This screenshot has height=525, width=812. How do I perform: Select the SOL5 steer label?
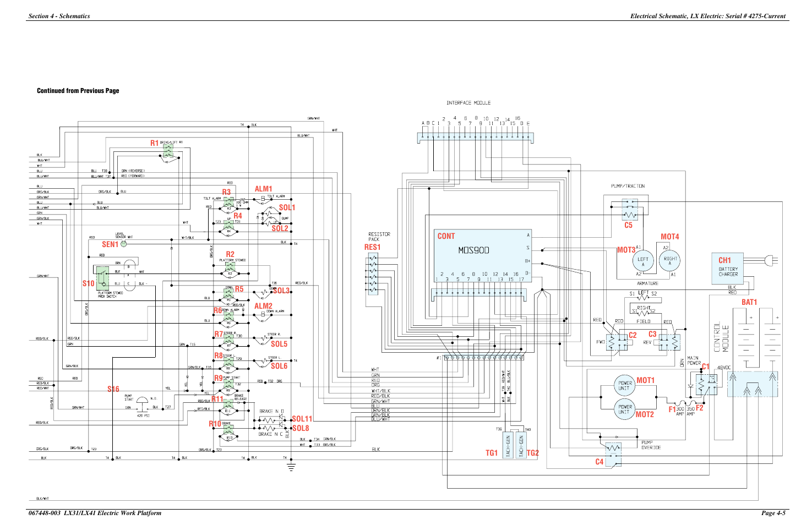pos(279,344)
